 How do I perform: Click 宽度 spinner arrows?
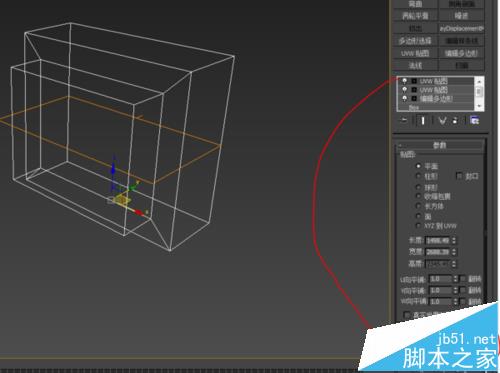454,252
